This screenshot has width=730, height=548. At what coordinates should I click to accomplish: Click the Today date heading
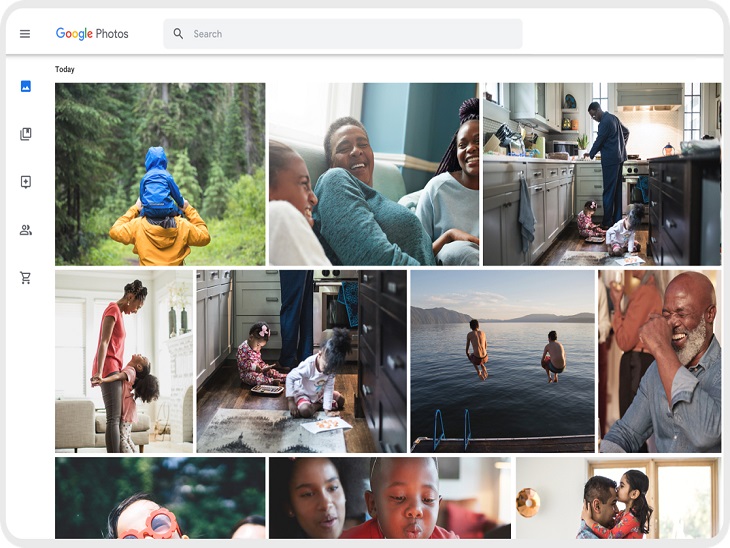coord(65,70)
